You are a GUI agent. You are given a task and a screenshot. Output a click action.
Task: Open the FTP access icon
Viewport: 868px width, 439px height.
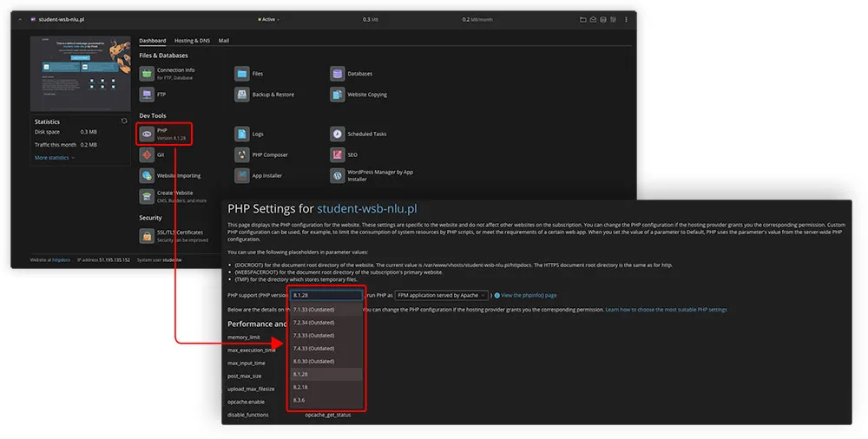(x=147, y=95)
